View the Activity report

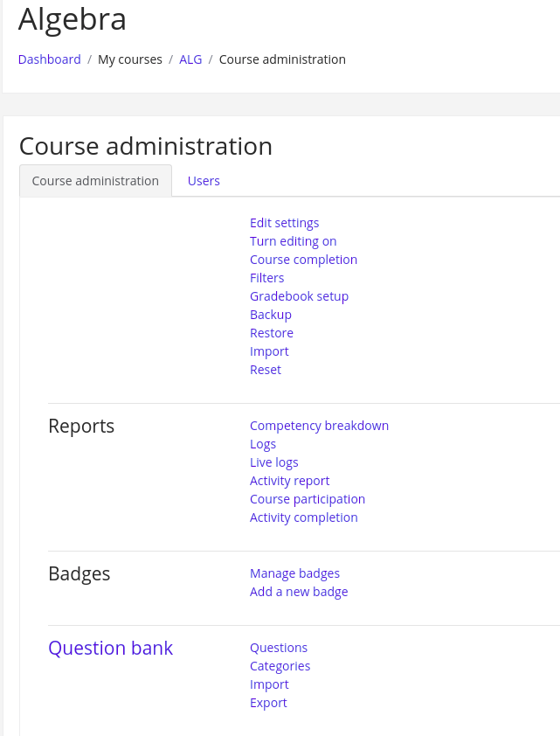[x=289, y=481]
